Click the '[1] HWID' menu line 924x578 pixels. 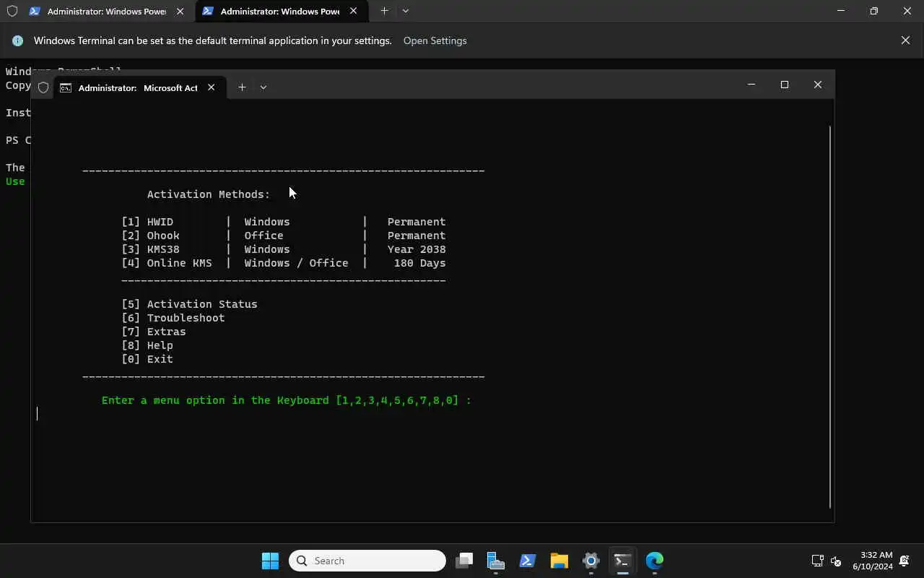pos(284,222)
